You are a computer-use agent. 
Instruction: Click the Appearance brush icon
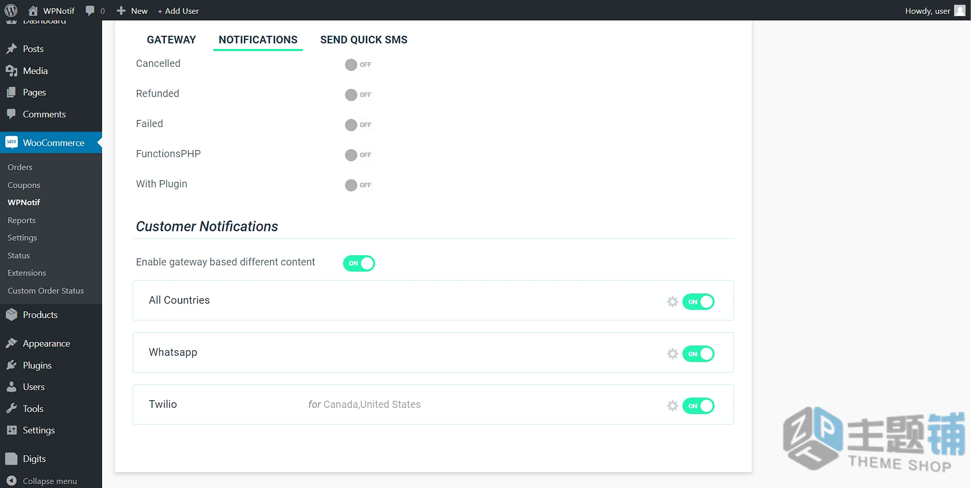(x=11, y=343)
